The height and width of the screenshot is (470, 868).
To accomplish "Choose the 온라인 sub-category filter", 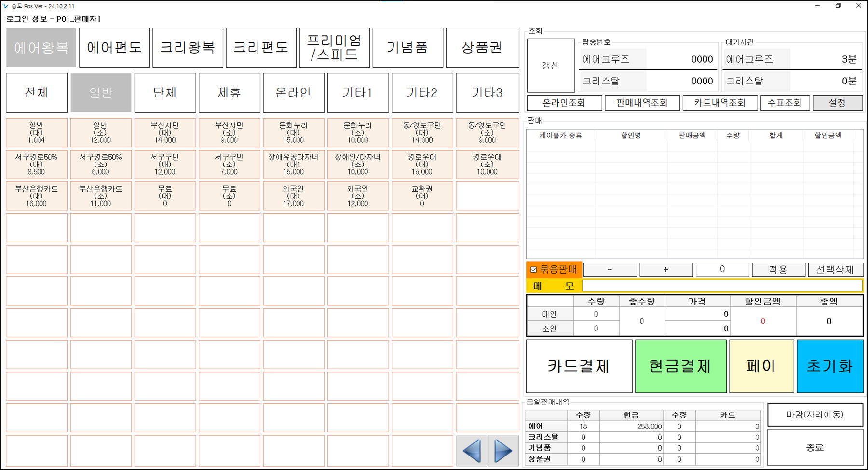I will (x=293, y=93).
